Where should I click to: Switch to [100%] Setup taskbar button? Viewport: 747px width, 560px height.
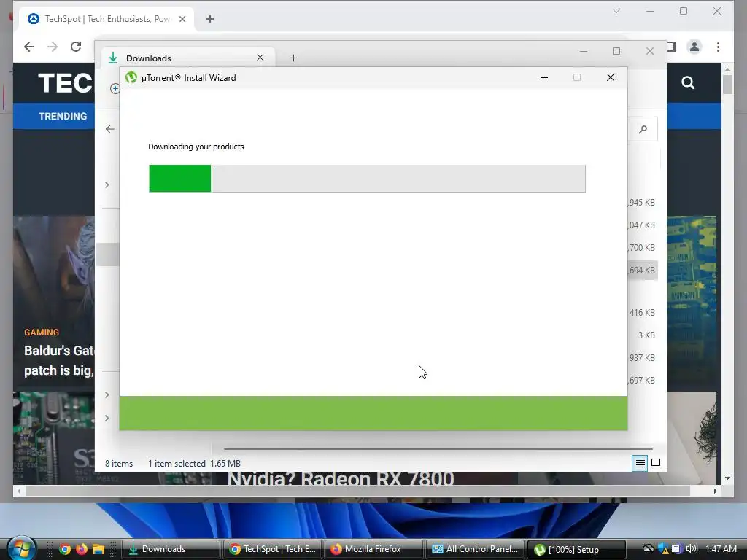point(577,549)
